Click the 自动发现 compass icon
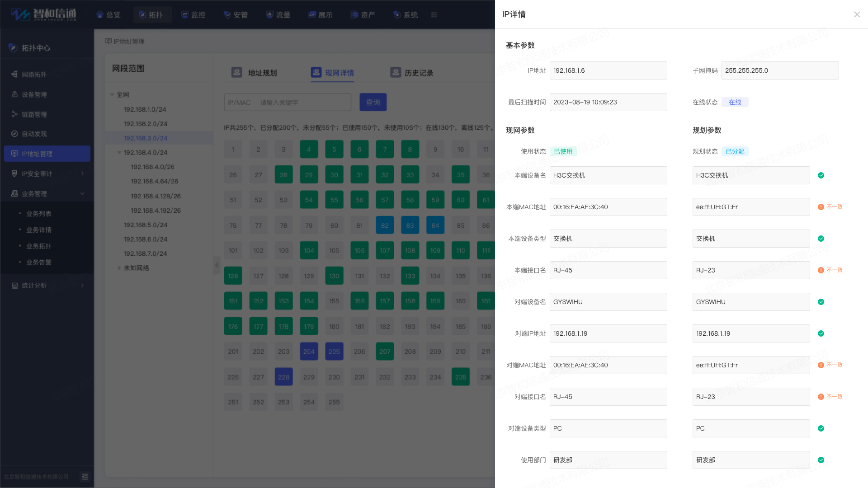The height and width of the screenshot is (488, 868). point(14,134)
